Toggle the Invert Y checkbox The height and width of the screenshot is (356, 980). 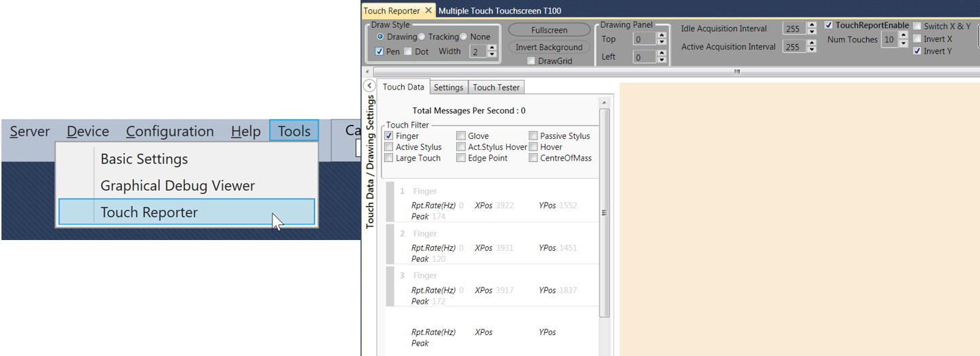917,51
